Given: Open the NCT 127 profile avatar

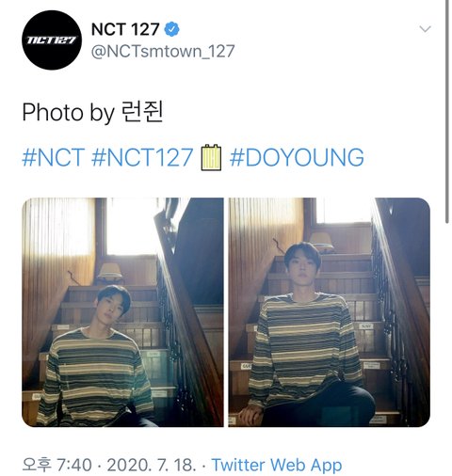Looking at the screenshot, I should click(52, 40).
